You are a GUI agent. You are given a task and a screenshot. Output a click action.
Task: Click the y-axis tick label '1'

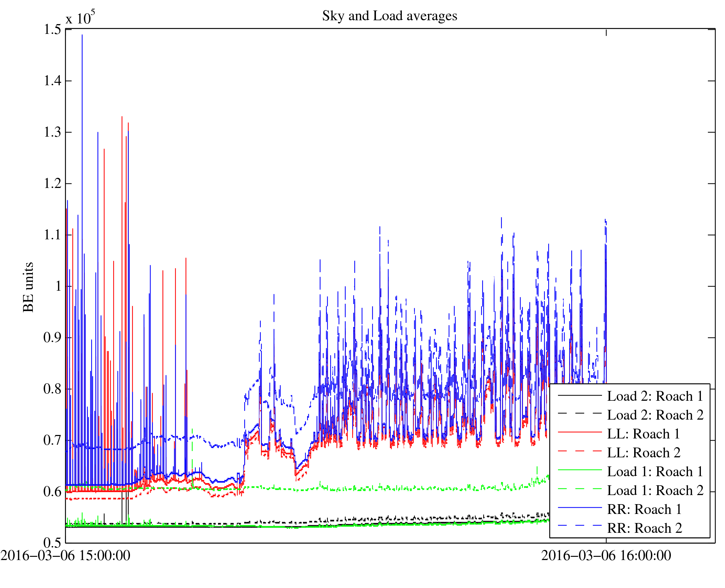(x=58, y=286)
